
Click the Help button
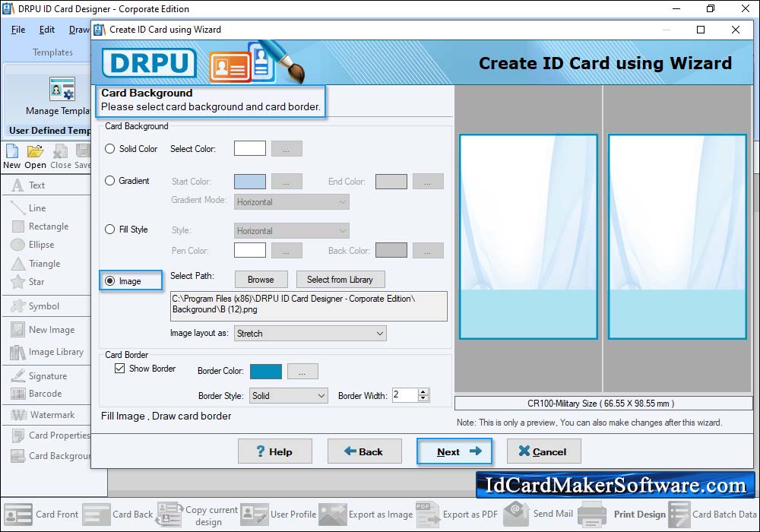pyautogui.click(x=275, y=451)
